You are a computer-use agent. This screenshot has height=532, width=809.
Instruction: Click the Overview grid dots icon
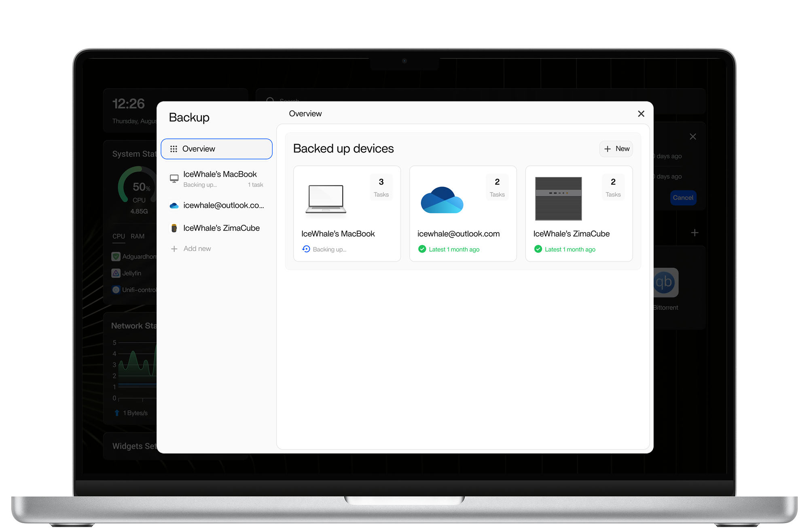tap(174, 149)
